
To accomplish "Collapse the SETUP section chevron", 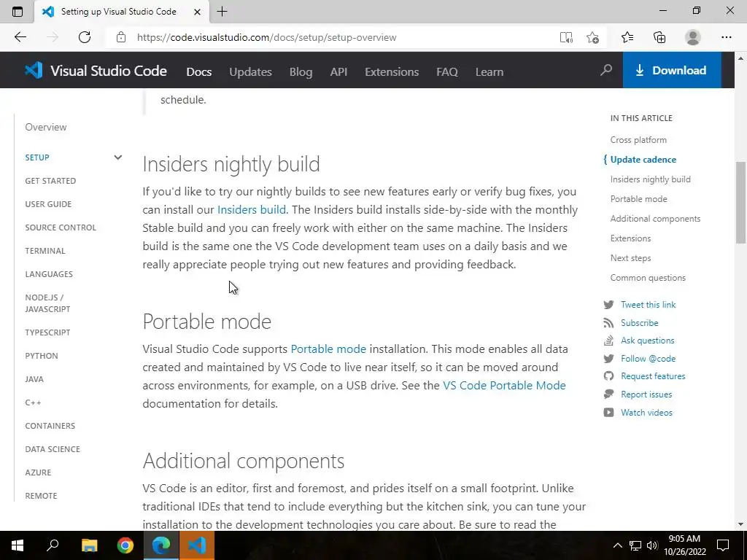I will (117, 157).
